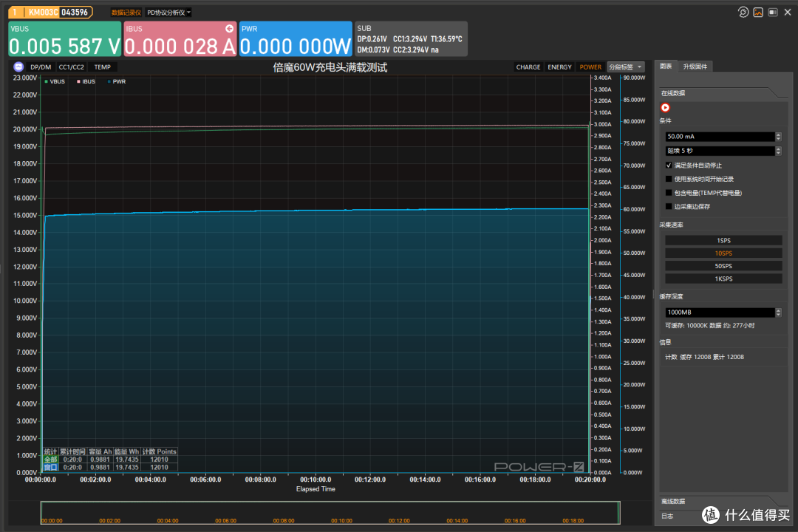Set sampling rate to 1SPS
The image size is (798, 532).
(x=723, y=240)
